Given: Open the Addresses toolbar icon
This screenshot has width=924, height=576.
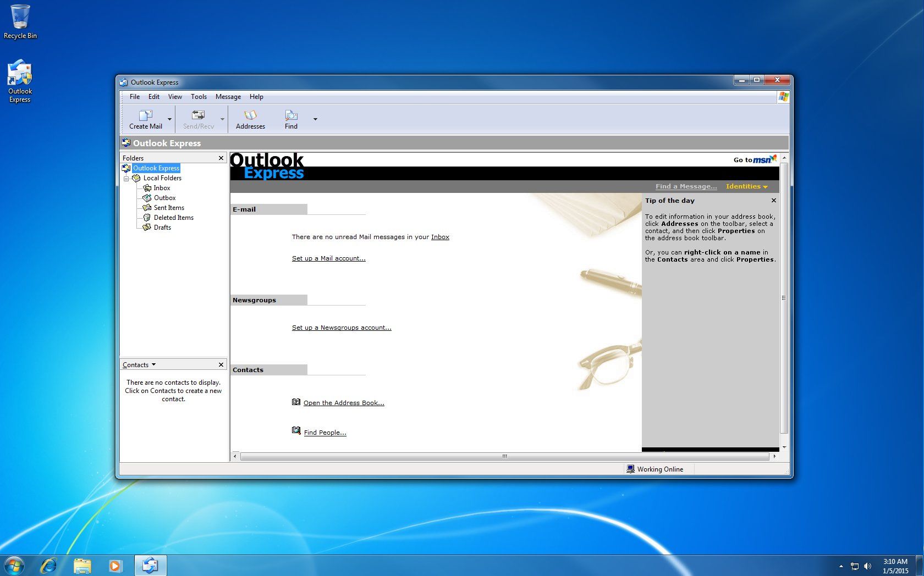Looking at the screenshot, I should (x=250, y=115).
